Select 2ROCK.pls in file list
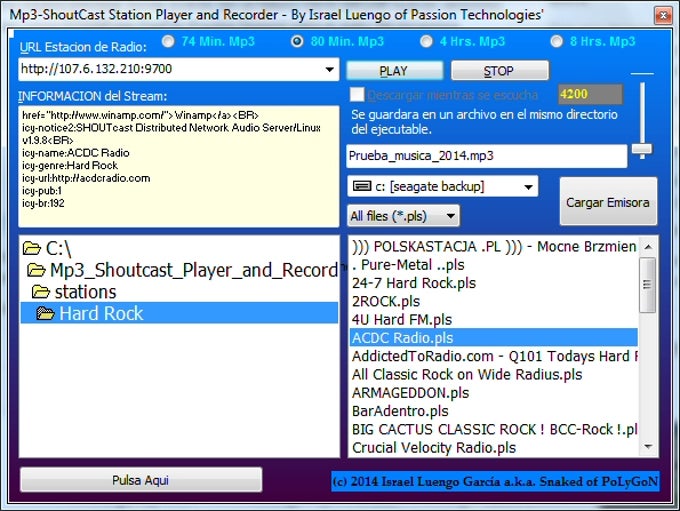Screen dimensions: 680x511 tap(494, 301)
